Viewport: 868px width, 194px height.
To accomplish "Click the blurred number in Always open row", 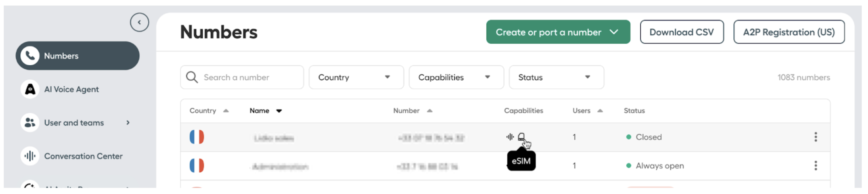I will [427, 167].
